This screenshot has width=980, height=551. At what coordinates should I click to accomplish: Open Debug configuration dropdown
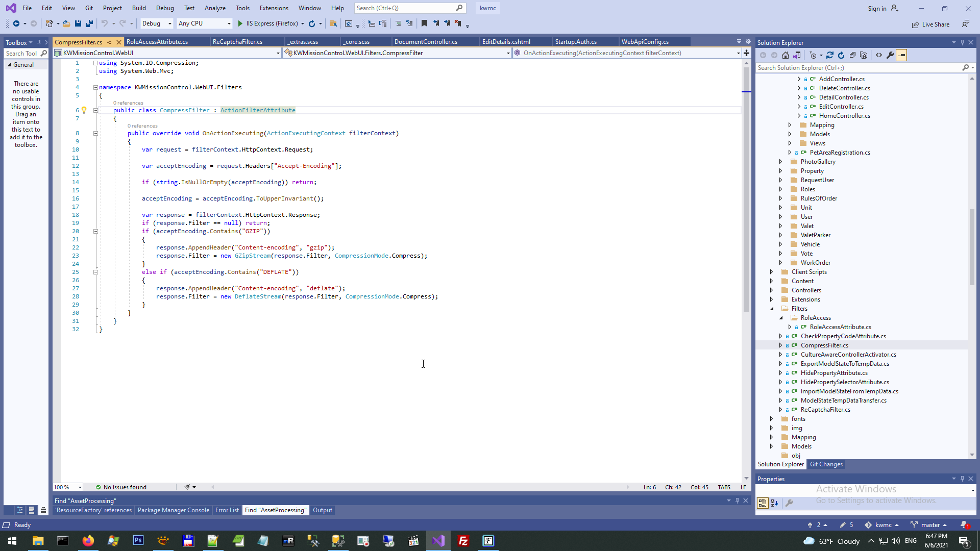pyautogui.click(x=170, y=23)
